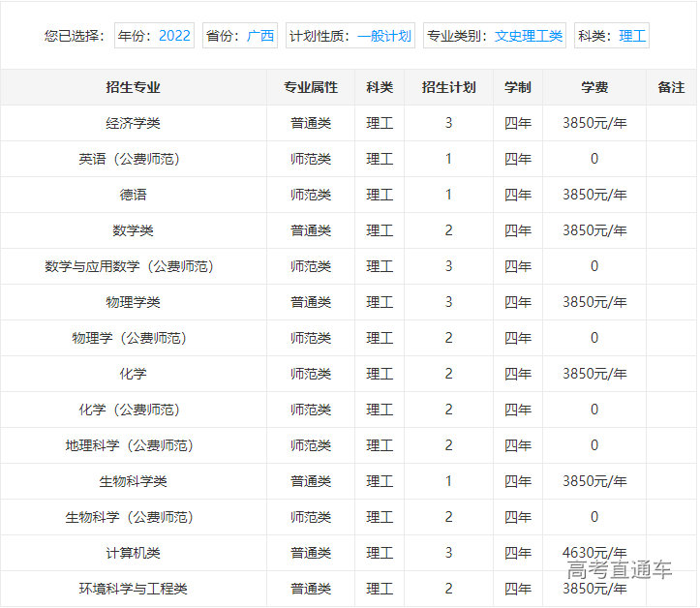The width and height of the screenshot is (700, 608).
Task: Click the 德语 major name
Action: click(134, 195)
